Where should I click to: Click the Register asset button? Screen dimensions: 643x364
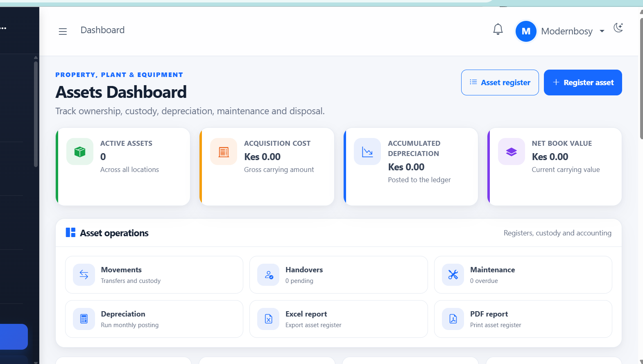click(583, 82)
